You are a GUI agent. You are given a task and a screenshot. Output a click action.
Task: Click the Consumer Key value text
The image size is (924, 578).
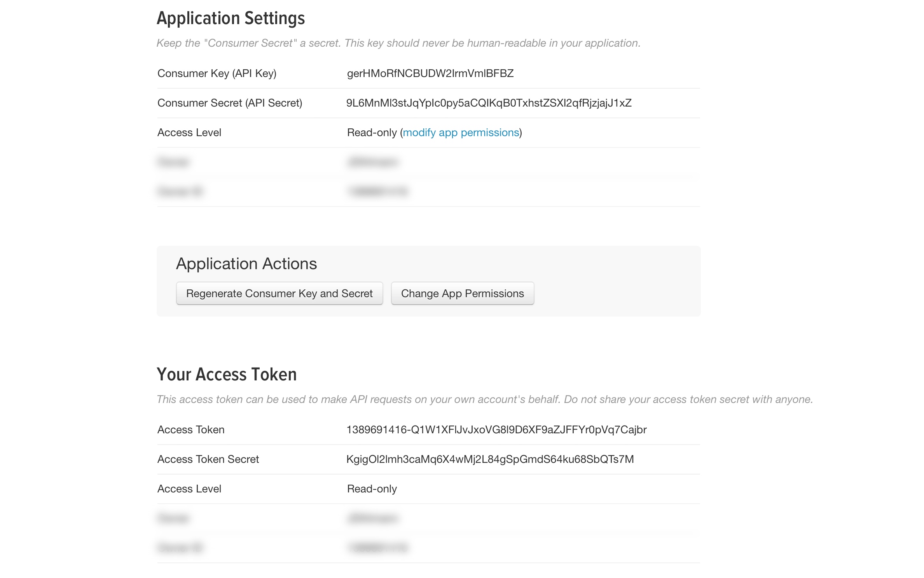click(x=430, y=74)
